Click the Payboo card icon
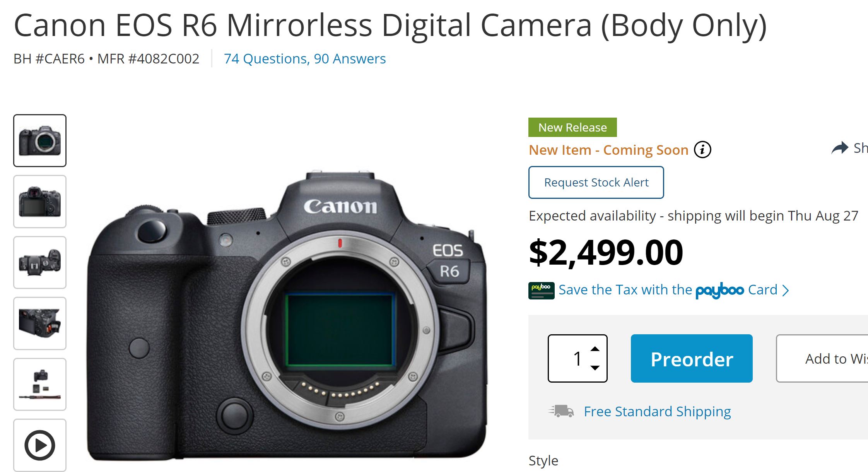 [541, 291]
